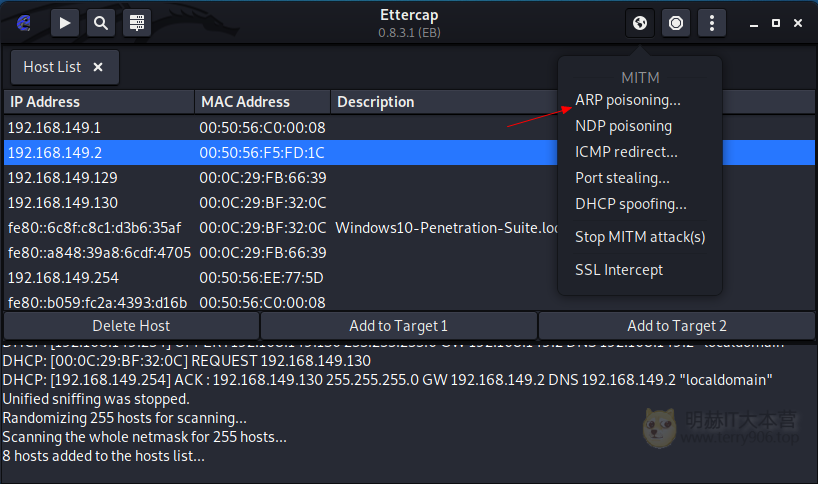
Task: Choose ARP poisoning... from the MITM menu
Action: 628,100
